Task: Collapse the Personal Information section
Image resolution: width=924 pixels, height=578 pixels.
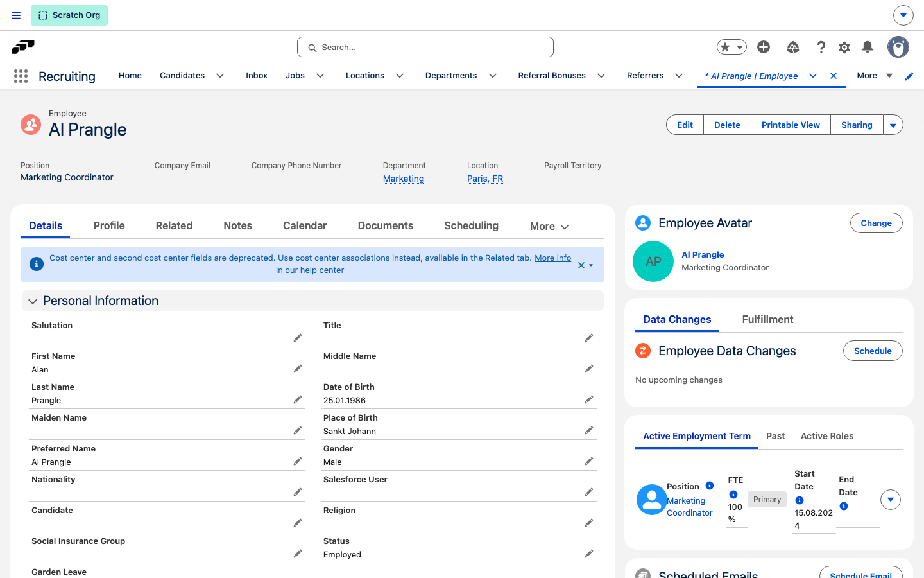Action: 33,301
